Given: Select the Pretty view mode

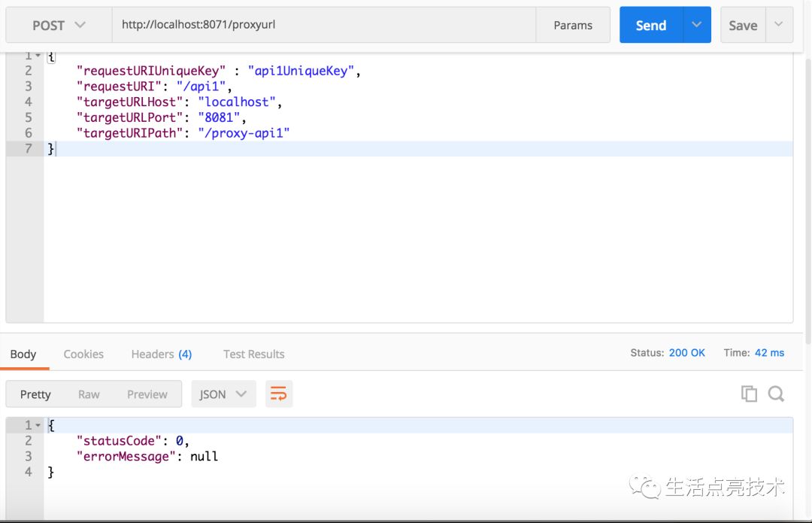Looking at the screenshot, I should (x=35, y=394).
